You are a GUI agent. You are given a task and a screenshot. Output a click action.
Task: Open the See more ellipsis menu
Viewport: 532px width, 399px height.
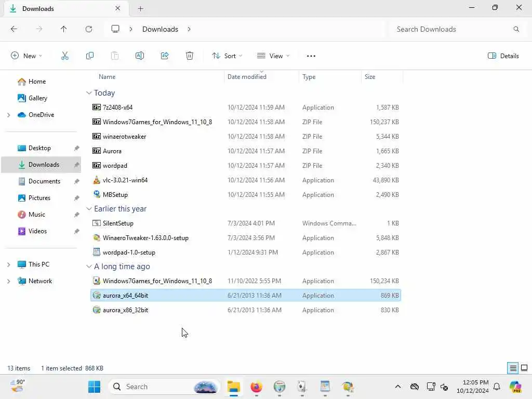click(x=311, y=56)
